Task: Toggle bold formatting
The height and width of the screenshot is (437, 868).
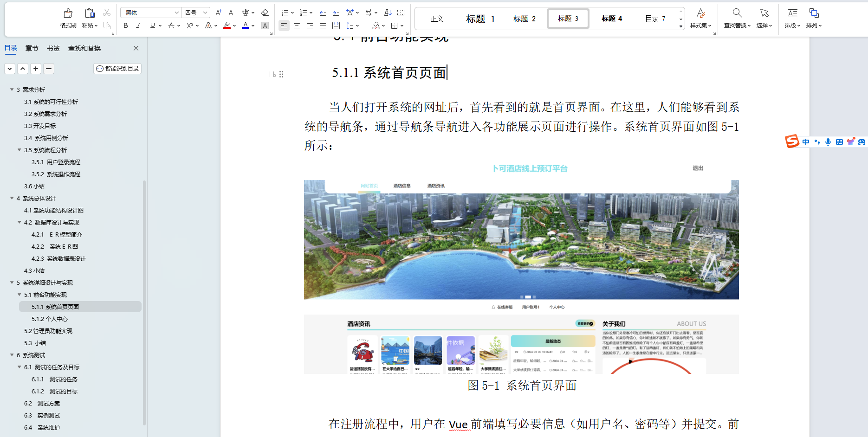Action: click(x=126, y=26)
